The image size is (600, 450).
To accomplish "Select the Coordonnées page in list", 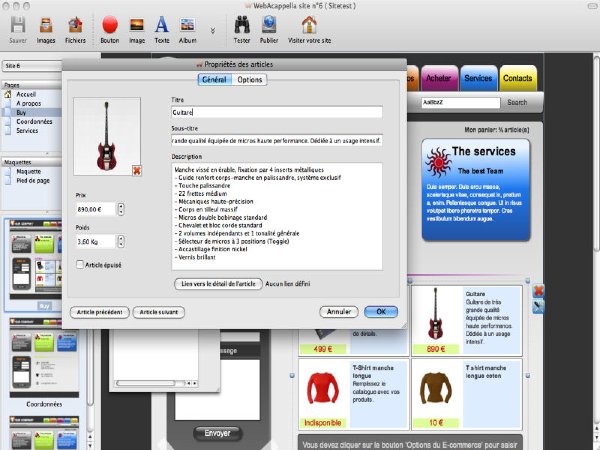I will (34, 121).
